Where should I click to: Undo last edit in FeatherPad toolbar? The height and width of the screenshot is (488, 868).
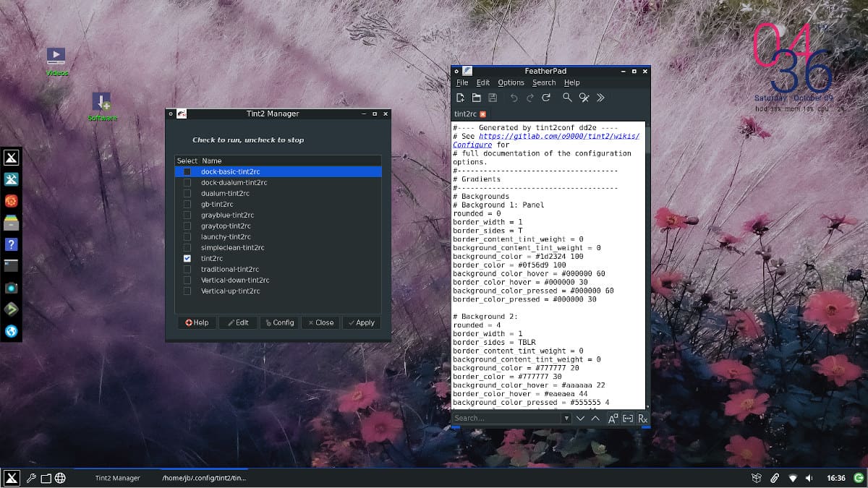[514, 98]
